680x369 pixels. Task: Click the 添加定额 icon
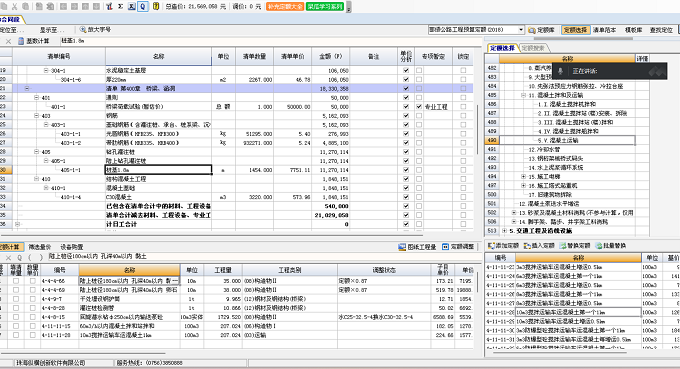pyautogui.click(x=491, y=245)
